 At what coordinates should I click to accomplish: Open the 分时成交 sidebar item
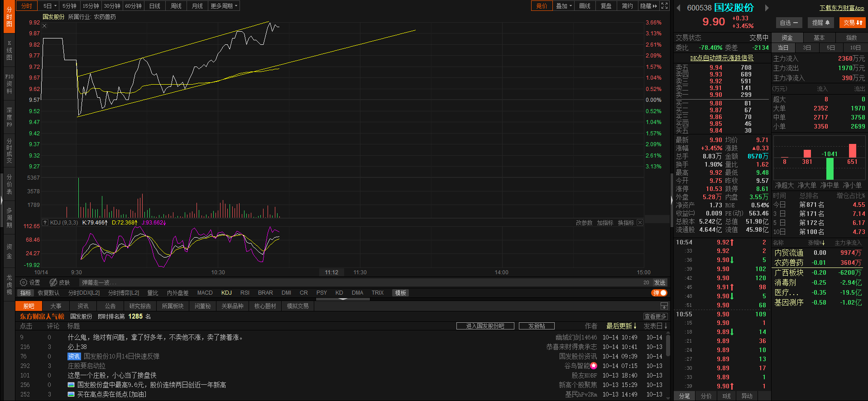coord(9,151)
